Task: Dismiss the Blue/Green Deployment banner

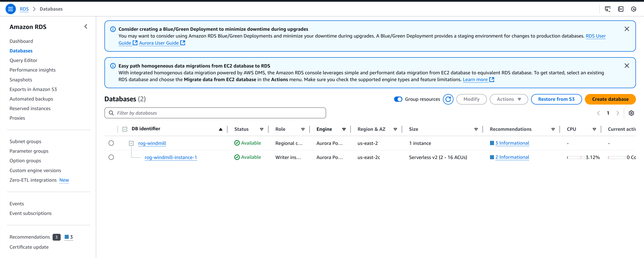Action: pos(627,29)
